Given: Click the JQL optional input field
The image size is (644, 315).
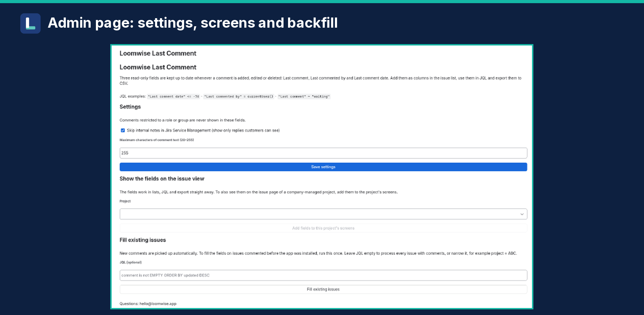Looking at the screenshot, I should coord(323,275).
